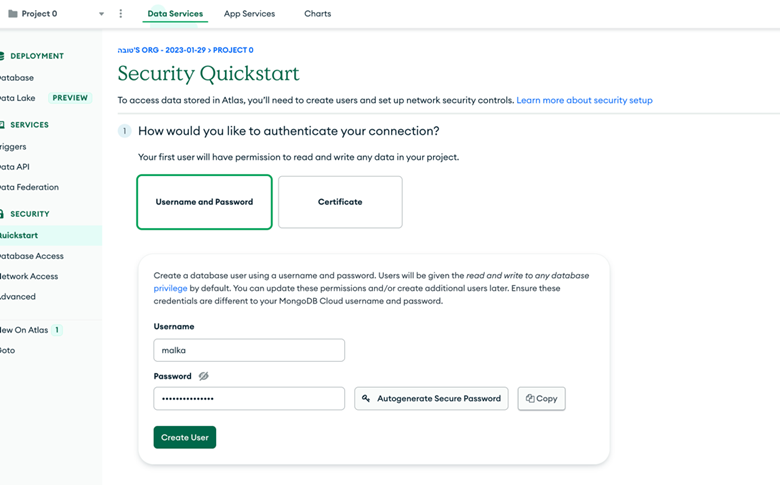Viewport: 780px width, 485px height.
Task: Expand the Project 0 dropdown arrow
Action: (101, 14)
